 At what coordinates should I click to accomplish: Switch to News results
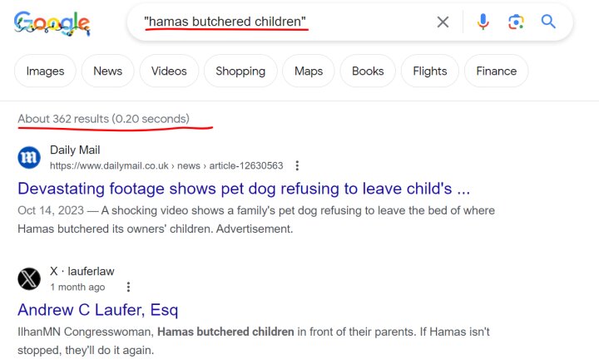coord(107,71)
